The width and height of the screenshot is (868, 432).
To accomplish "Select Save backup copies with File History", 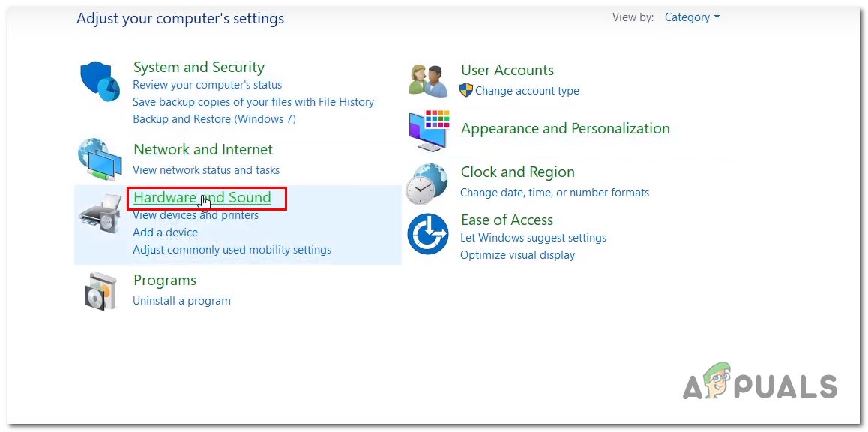I will tap(253, 102).
